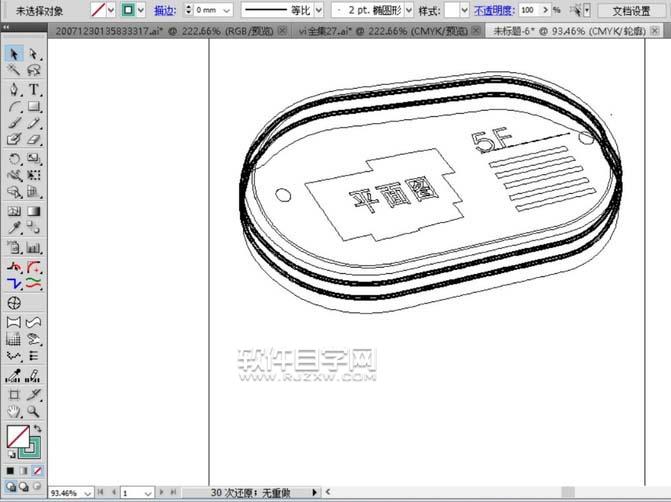Select the Column Graph tool
The height and width of the screenshot is (502, 671).
[x=33, y=247]
